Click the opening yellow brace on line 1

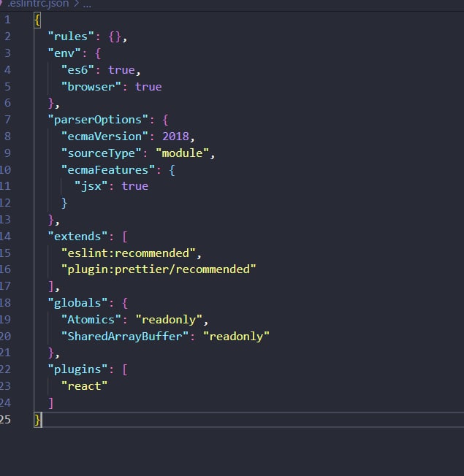tap(37, 20)
